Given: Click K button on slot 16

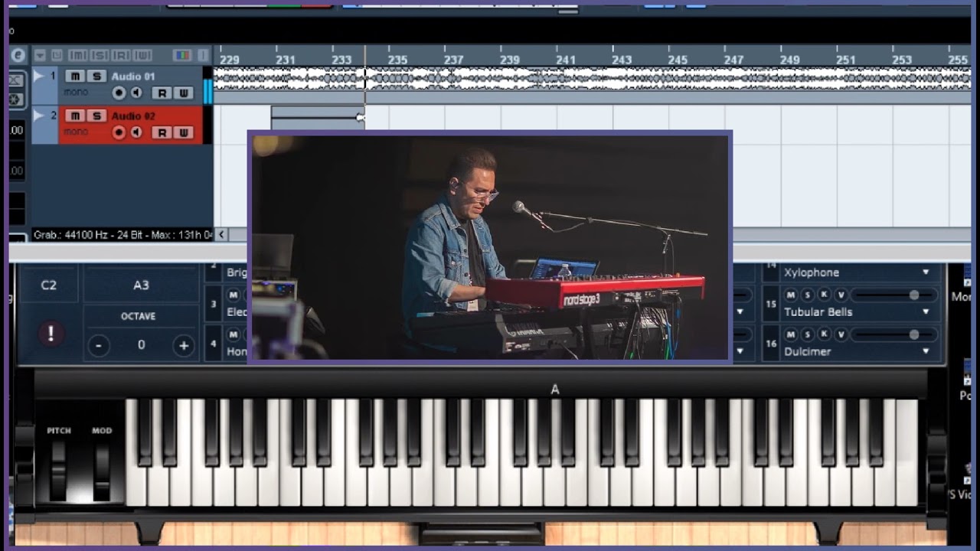Looking at the screenshot, I should click(x=824, y=334).
